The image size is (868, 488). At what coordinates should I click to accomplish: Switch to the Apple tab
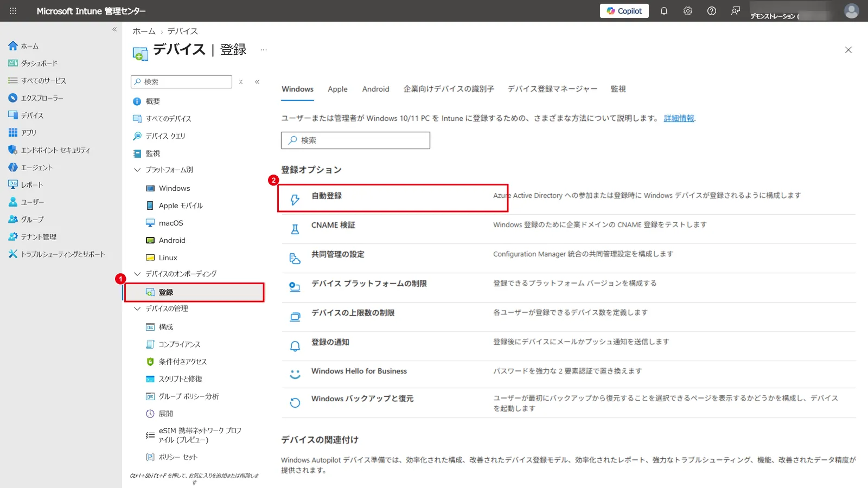[x=337, y=89]
